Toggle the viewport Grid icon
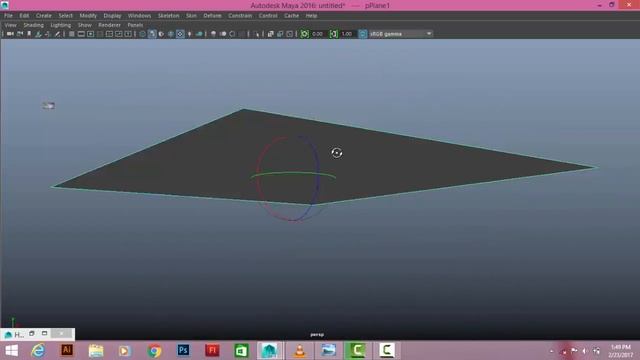The image size is (640, 360). (71, 34)
